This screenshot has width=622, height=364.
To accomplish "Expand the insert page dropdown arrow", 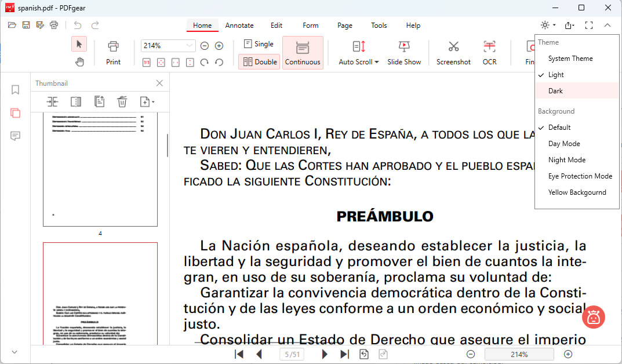I will 152,103.
